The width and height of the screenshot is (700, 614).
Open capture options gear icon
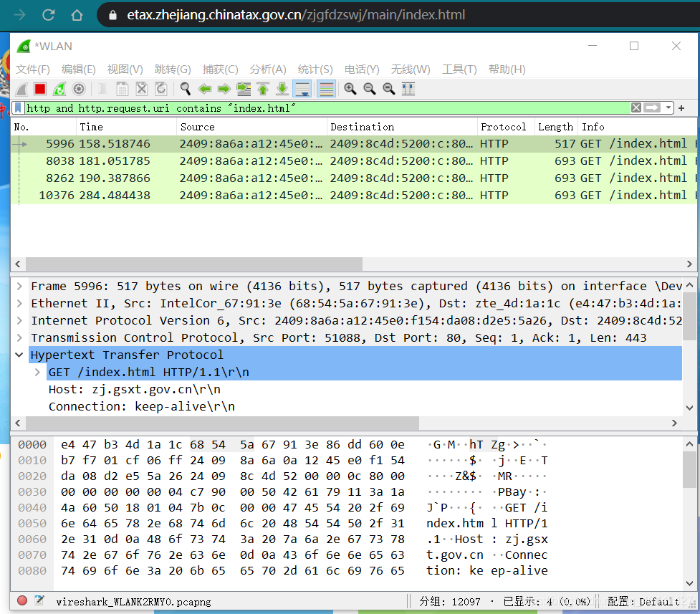[79, 90]
